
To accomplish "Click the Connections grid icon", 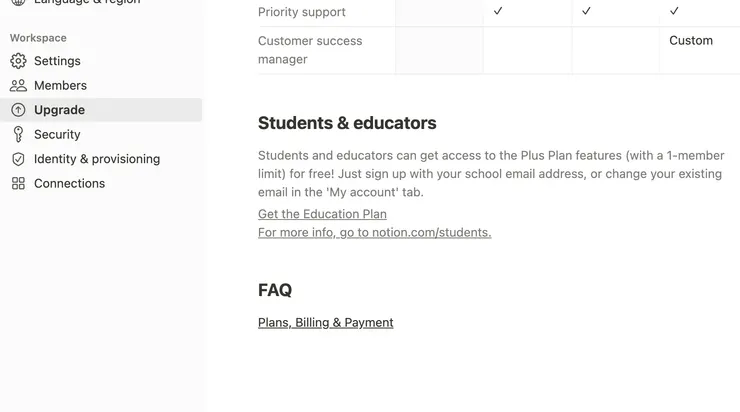I will (18, 184).
